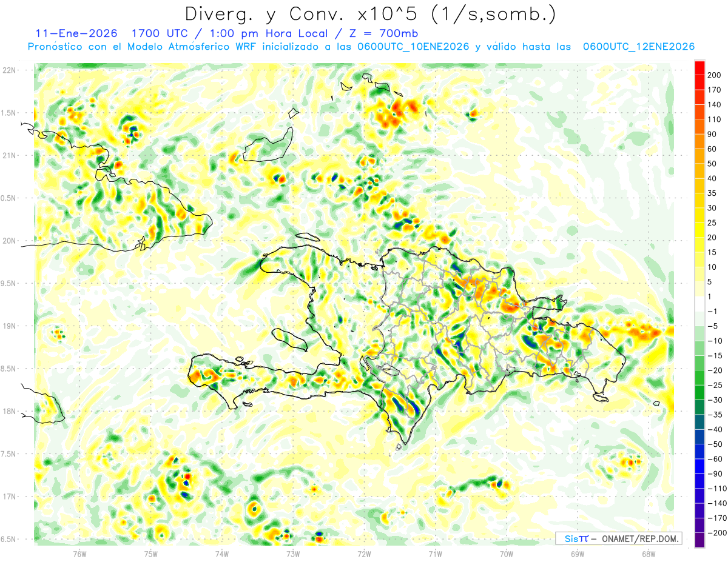
Task: Click the '68W' longitude label
Action: point(649,554)
